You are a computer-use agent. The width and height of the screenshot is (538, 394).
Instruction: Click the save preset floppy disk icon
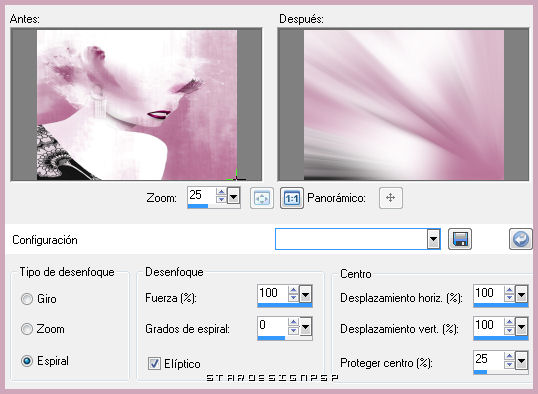click(460, 239)
